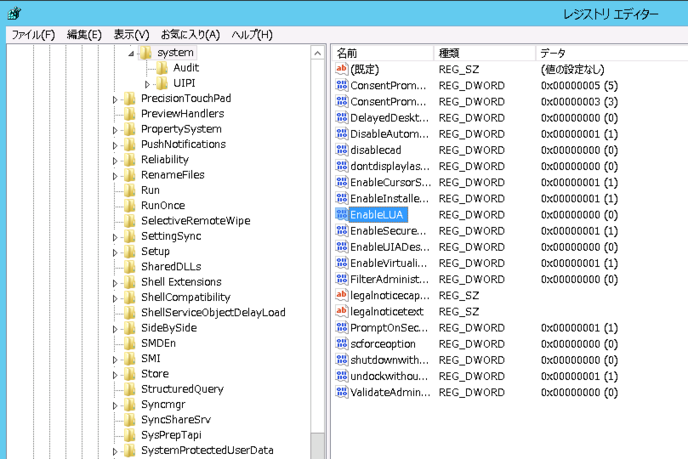Expand the Reliability key
The height and width of the screenshot is (459, 688).
click(x=115, y=161)
